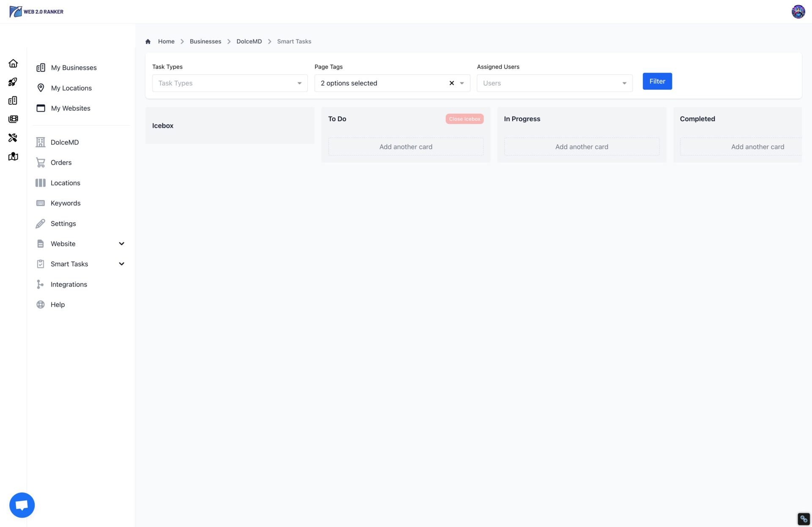This screenshot has height=527, width=812.
Task: Open the Orders shopping cart entry
Action: coord(61,162)
